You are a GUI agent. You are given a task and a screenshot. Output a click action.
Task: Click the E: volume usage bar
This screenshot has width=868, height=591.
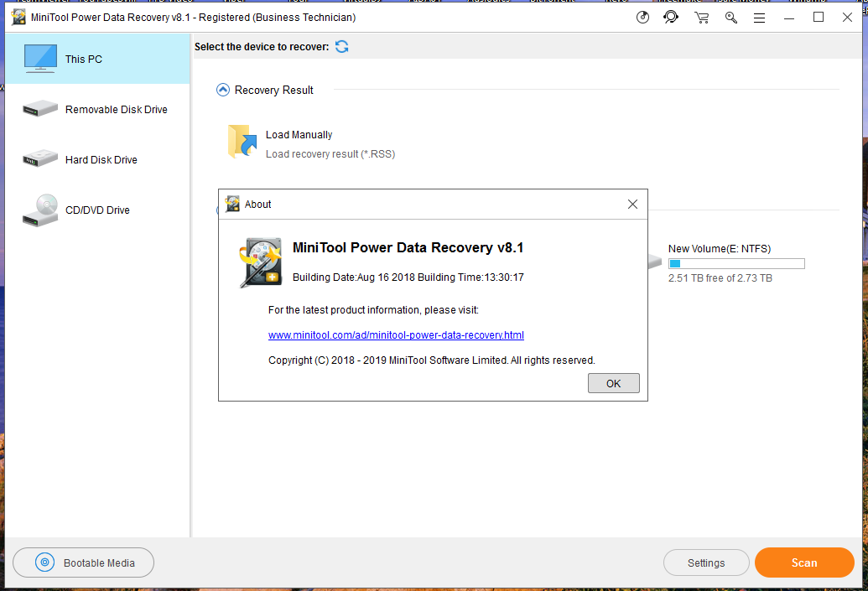(736, 264)
